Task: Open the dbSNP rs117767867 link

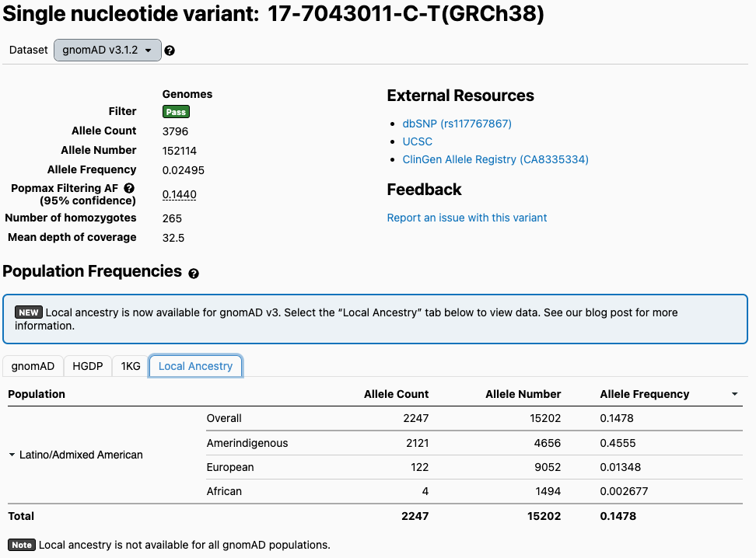Action: pyautogui.click(x=457, y=124)
